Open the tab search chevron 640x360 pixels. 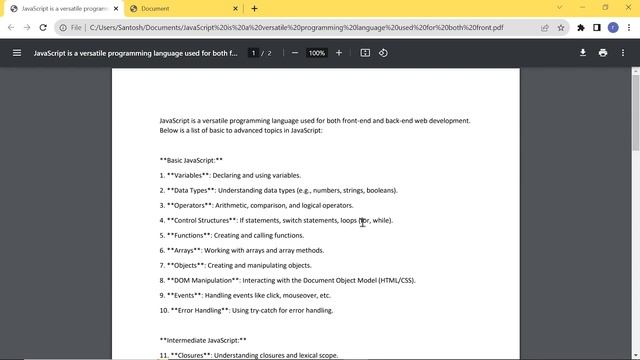click(560, 7)
